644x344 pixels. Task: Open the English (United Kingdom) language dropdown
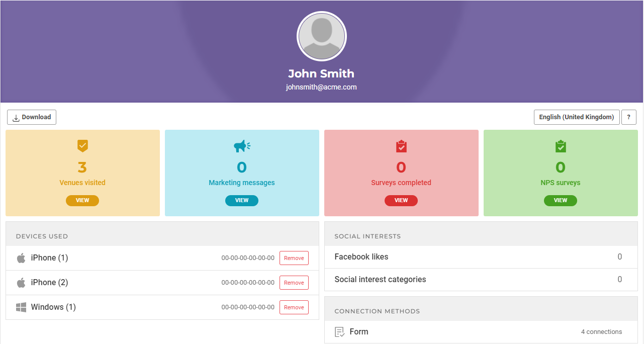(x=576, y=117)
